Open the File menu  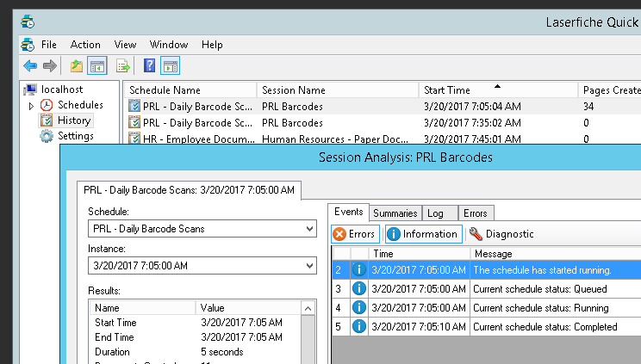pyautogui.click(x=49, y=45)
